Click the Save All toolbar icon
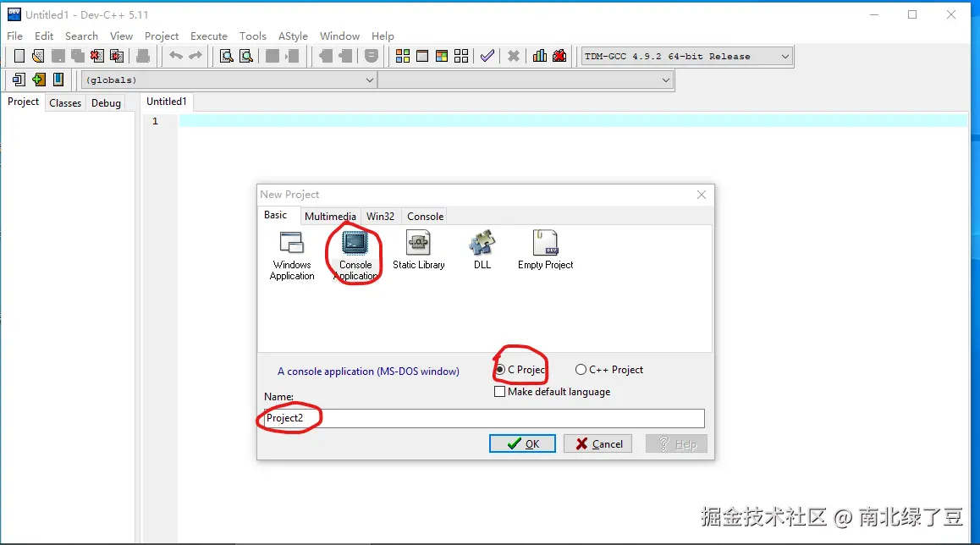 78,56
